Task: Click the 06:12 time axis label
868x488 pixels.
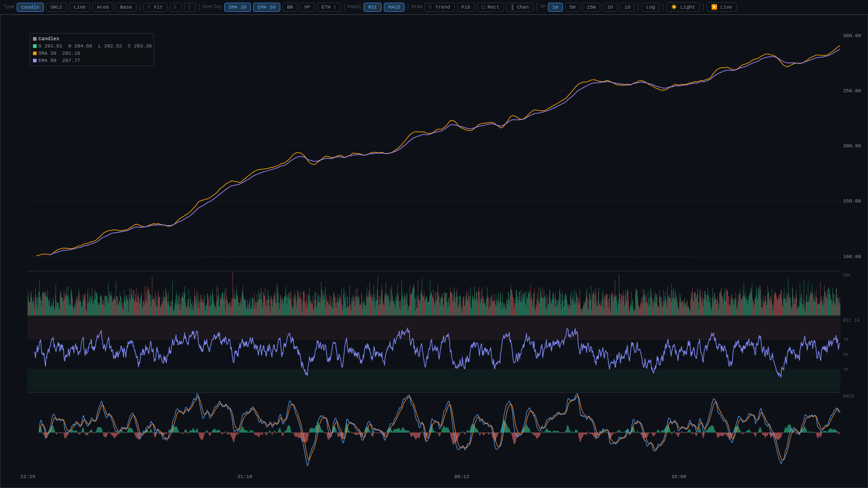Action: [462, 477]
